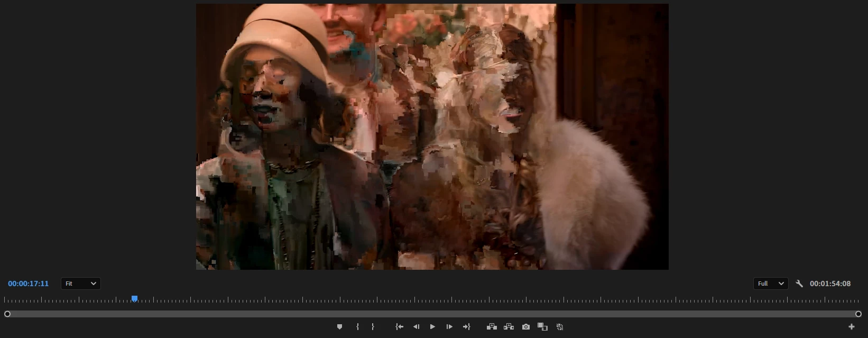Open the Fit zoom level dropdown
The image size is (868, 338).
(81, 284)
